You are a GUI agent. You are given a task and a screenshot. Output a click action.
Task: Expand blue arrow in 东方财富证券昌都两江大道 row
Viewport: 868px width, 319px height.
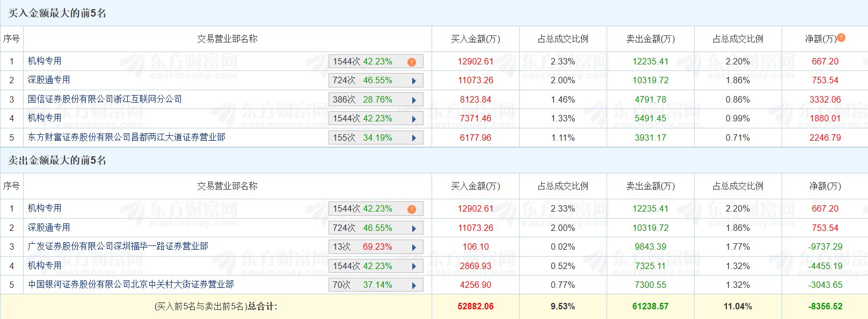[414, 138]
